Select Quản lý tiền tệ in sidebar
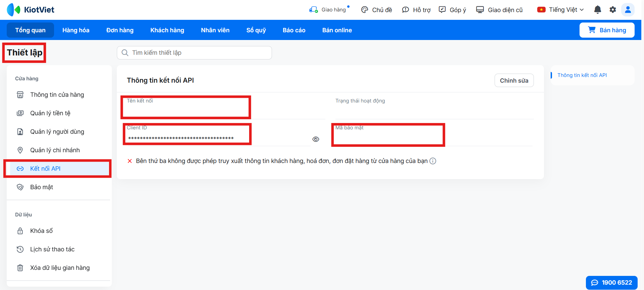Image resolution: width=644 pixels, height=290 pixels. coord(59,113)
